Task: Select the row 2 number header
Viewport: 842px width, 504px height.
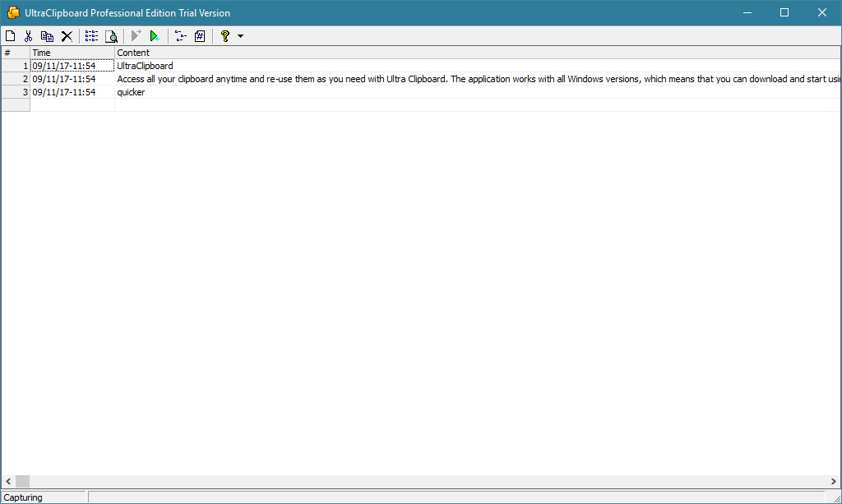Action: tap(16, 79)
